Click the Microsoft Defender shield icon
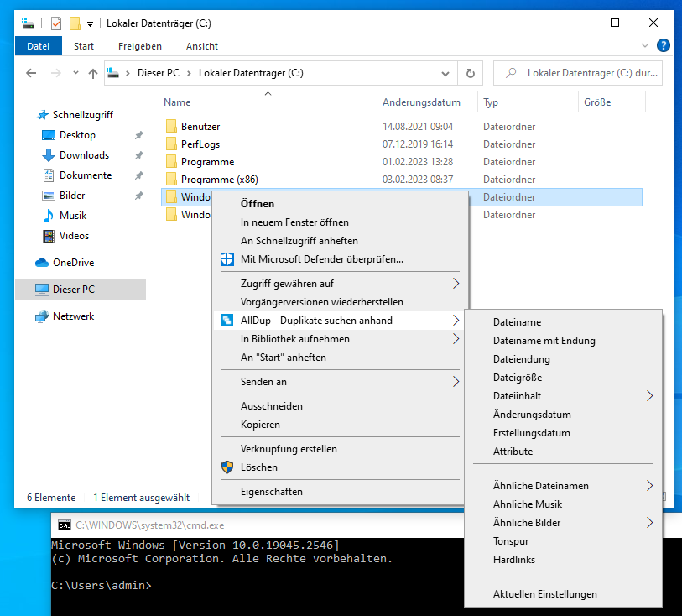Viewport: 682px width, 616px height. (226, 259)
